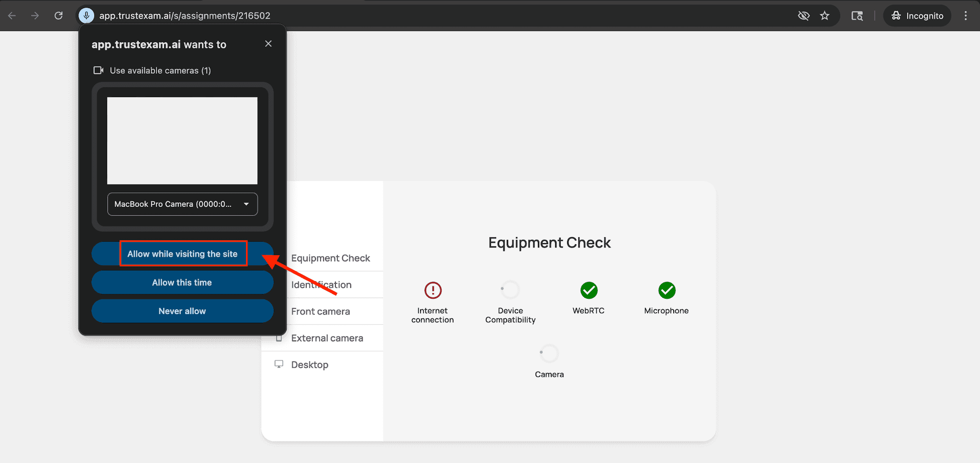Viewport: 980px width, 463px height.
Task: Click the Internet connection warning icon
Action: click(433, 290)
